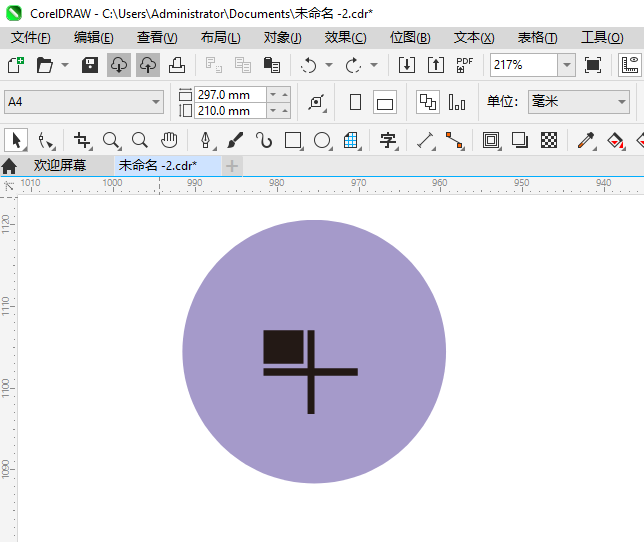Select Portrait page orientation
Viewport: 644px width, 542px height.
[x=356, y=102]
